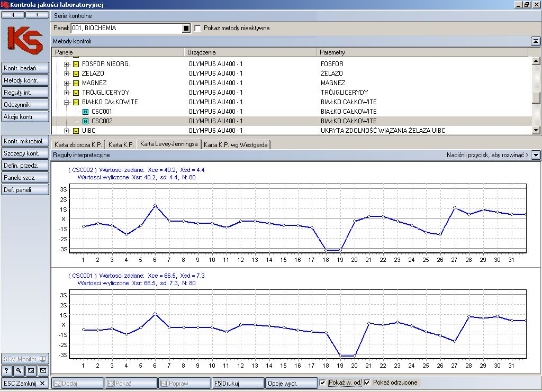Expand Reguły interpretacyjne with arrow button
The height and width of the screenshot is (392, 542).
pyautogui.click(x=536, y=155)
